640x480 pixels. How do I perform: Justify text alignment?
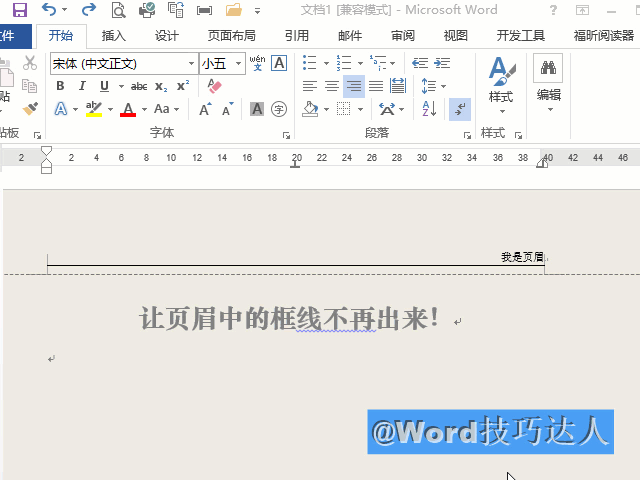pyautogui.click(x=376, y=86)
